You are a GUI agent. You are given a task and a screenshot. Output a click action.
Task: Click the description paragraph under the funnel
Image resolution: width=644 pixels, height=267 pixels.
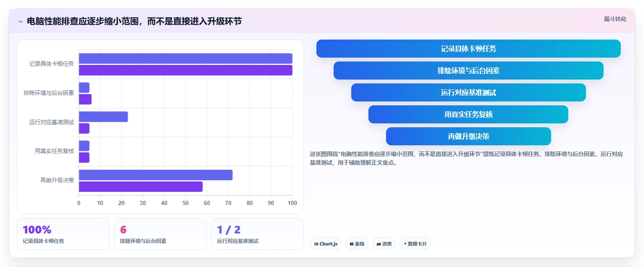[466, 158]
